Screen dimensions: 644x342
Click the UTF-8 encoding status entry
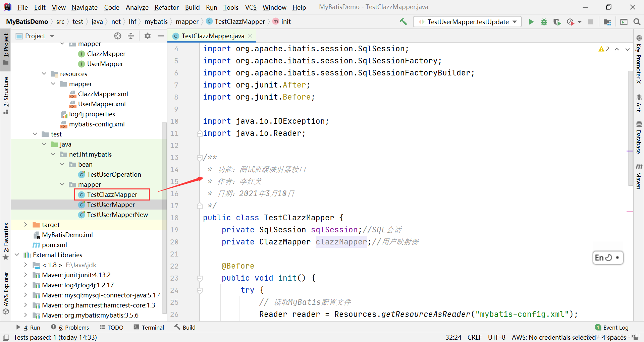pyautogui.click(x=496, y=337)
